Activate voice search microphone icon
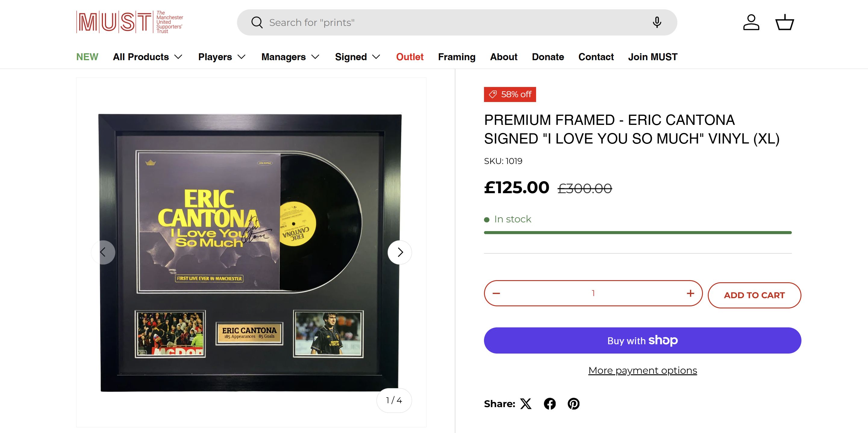This screenshot has height=433, width=868. click(x=656, y=23)
